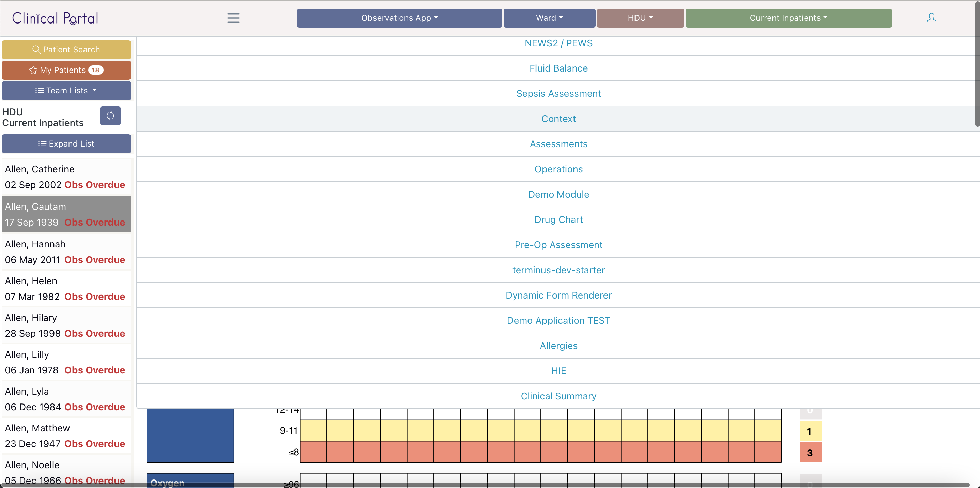The height and width of the screenshot is (488, 980).
Task: Open the Sepsis Assessment
Action: click(x=558, y=93)
